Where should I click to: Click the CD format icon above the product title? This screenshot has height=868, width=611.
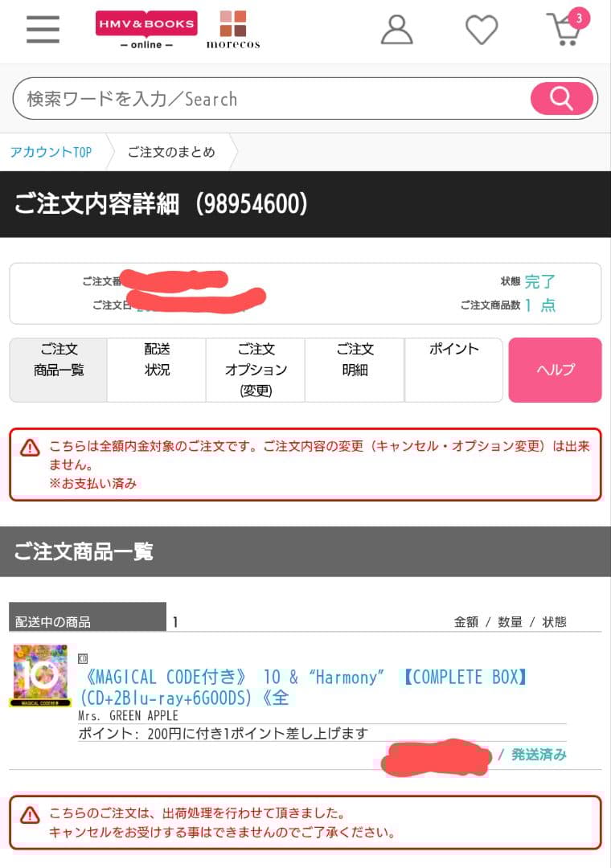pyautogui.click(x=83, y=659)
